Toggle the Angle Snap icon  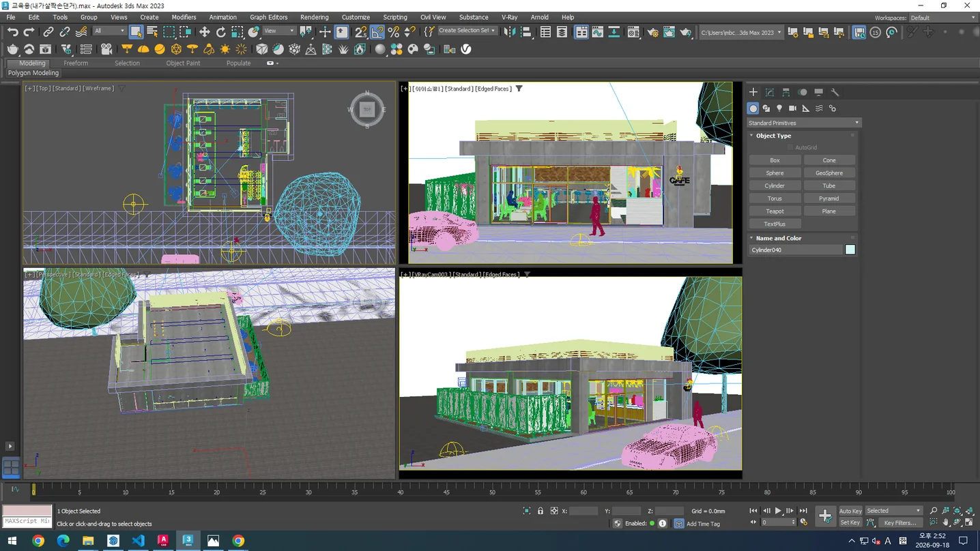pos(377,31)
